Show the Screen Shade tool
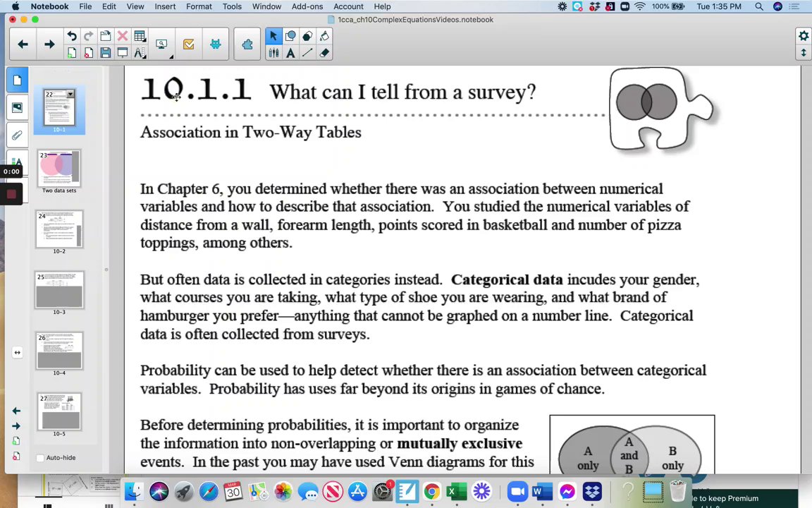The height and width of the screenshot is (508, 812). (x=122, y=52)
